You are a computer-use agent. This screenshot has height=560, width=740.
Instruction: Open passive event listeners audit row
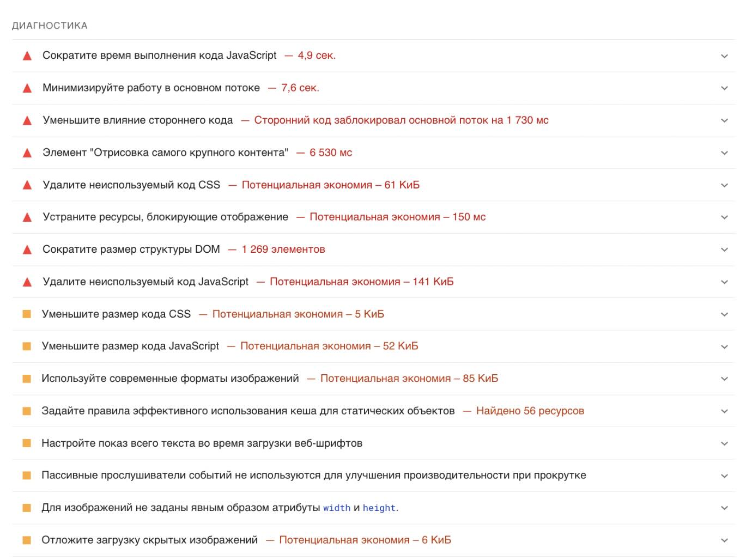[373, 476]
